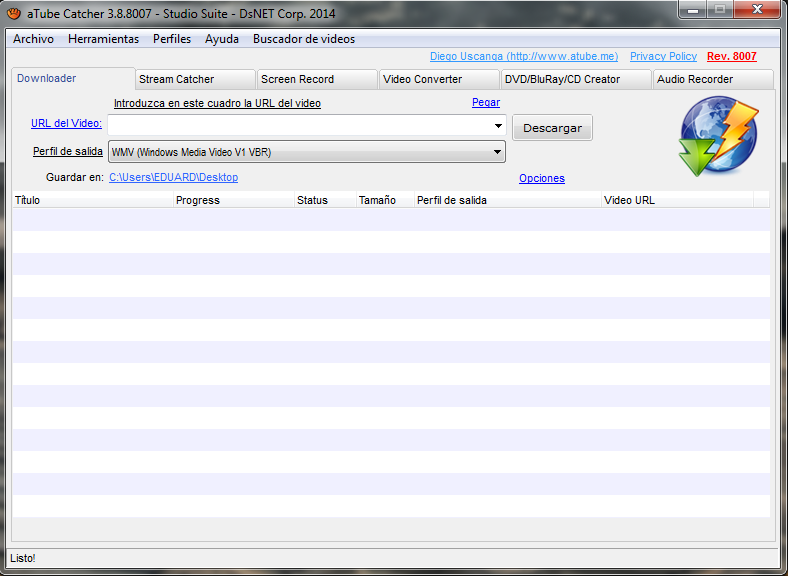Image resolution: width=788 pixels, height=576 pixels.
Task: Expand the URL history dropdown arrow
Action: click(x=498, y=126)
